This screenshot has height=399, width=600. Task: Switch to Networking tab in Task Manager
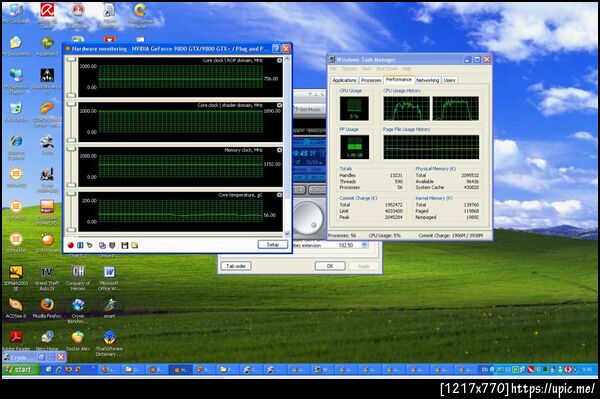tap(427, 80)
